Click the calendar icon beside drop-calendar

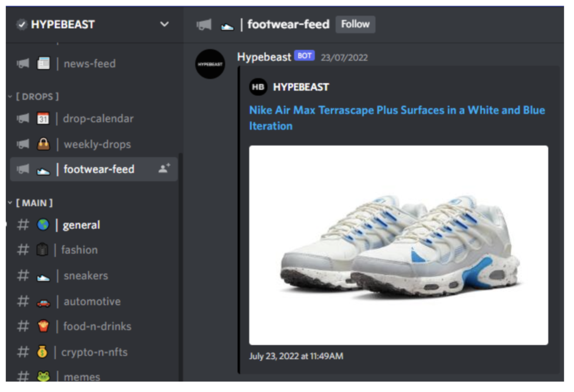coord(43,118)
